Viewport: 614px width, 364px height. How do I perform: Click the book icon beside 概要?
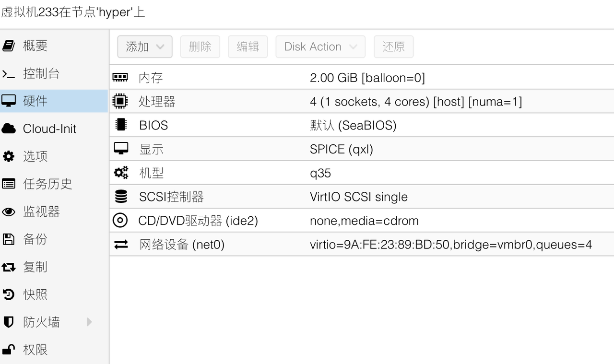pyautogui.click(x=9, y=46)
